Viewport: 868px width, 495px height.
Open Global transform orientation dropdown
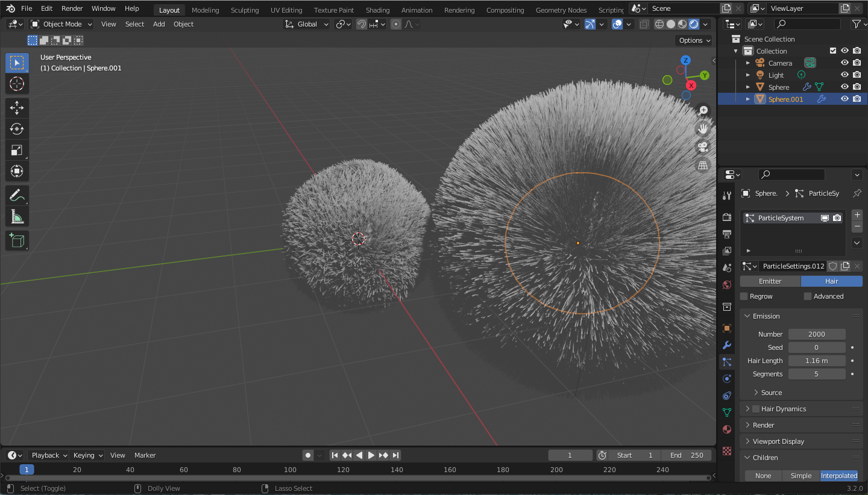306,24
